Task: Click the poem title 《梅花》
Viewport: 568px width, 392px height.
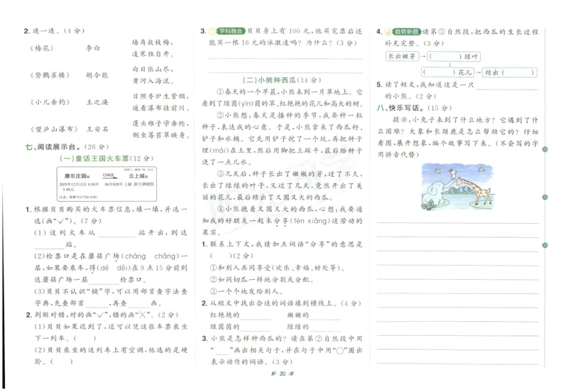Action: (42, 48)
